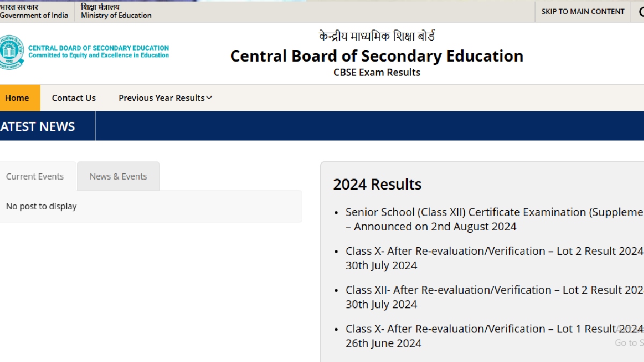The image size is (644, 362).
Task: Visit the Ministry of Education link
Action: 116,11
